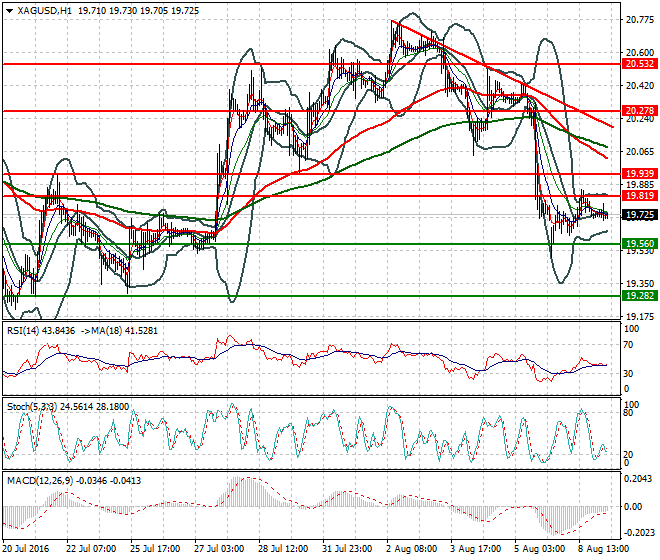Click the 8 Aug 13:00 time label
660x560 pixels.
604,549
